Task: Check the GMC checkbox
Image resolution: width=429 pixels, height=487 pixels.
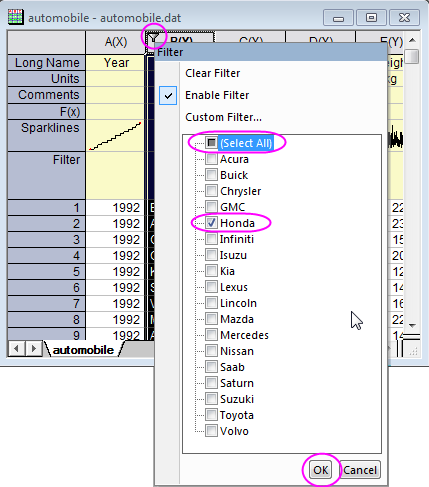Action: (211, 207)
